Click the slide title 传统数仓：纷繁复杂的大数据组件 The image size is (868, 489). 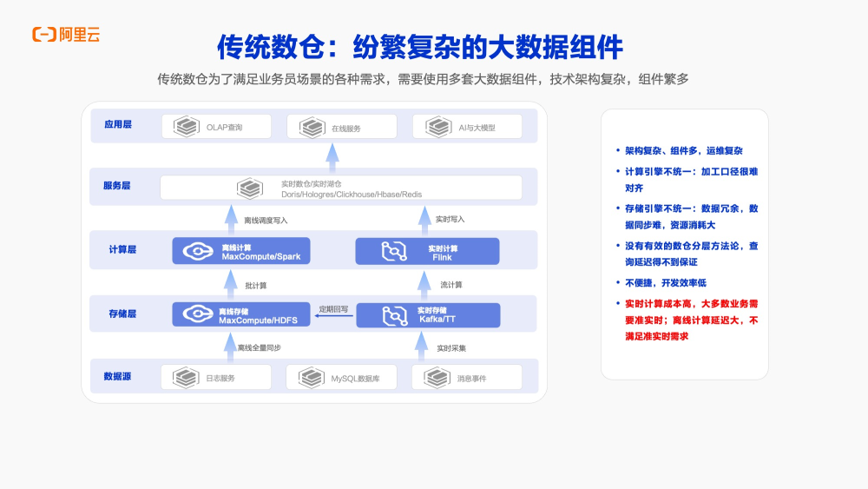point(420,47)
